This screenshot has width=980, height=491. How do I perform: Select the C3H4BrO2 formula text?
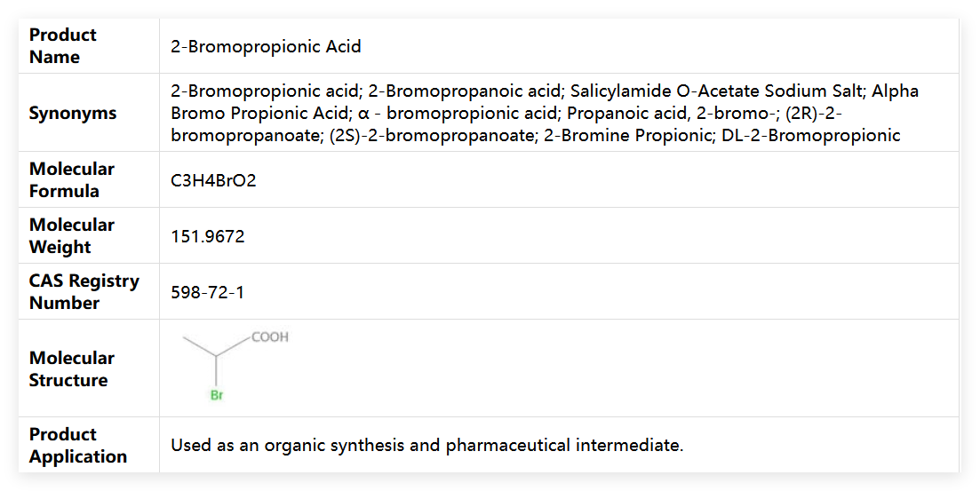click(213, 180)
